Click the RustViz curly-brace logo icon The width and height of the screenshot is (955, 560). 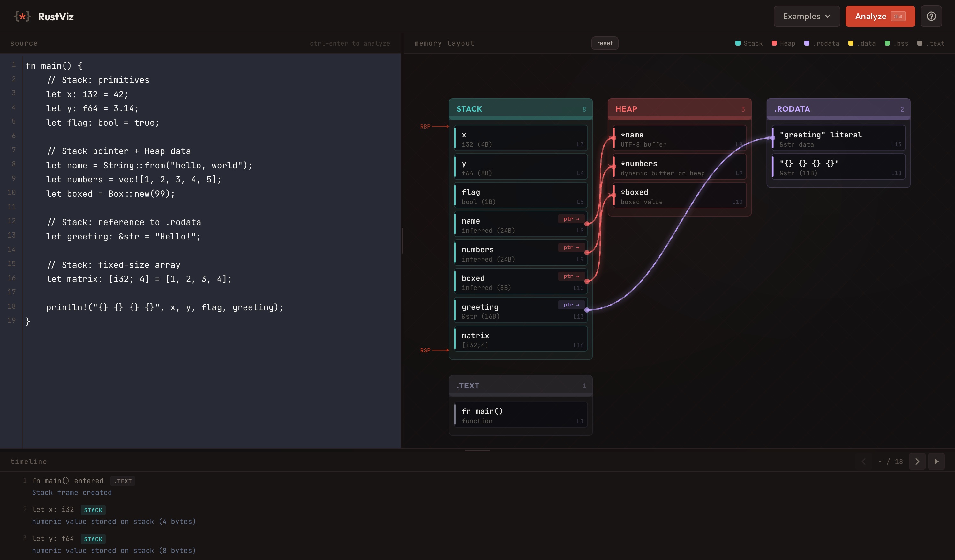[22, 16]
